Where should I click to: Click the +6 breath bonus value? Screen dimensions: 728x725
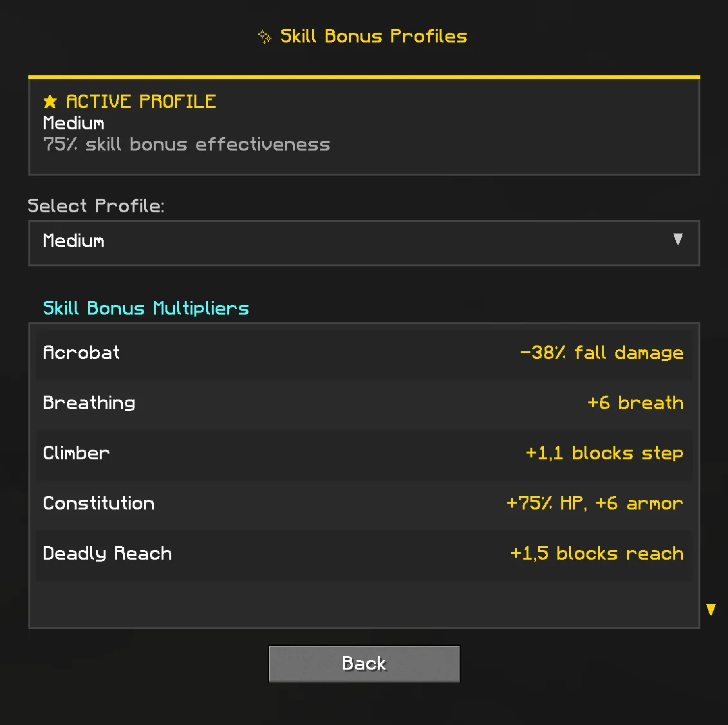tap(635, 403)
